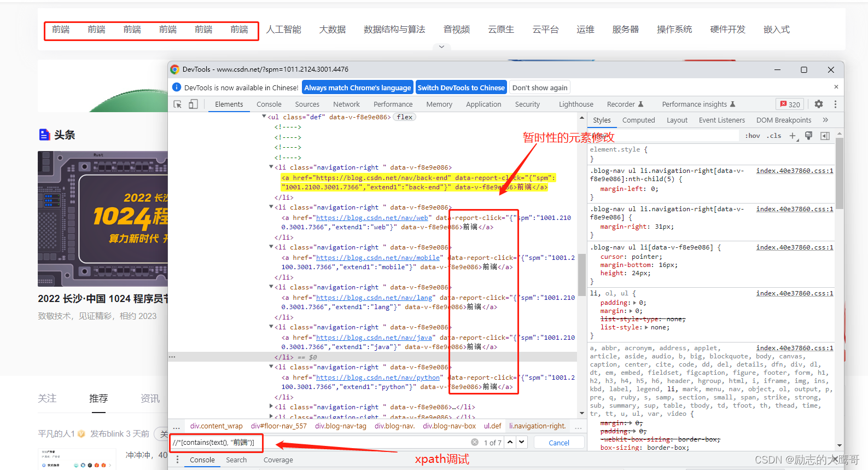This screenshot has width=868, height=470.
Task: Clear the XPath search field
Action: point(475,442)
